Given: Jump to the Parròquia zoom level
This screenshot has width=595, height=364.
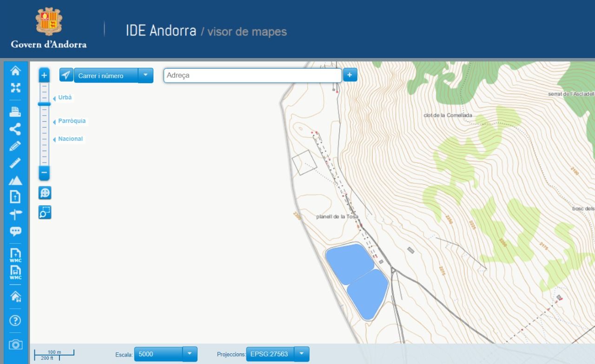Looking at the screenshot, I should click(72, 121).
